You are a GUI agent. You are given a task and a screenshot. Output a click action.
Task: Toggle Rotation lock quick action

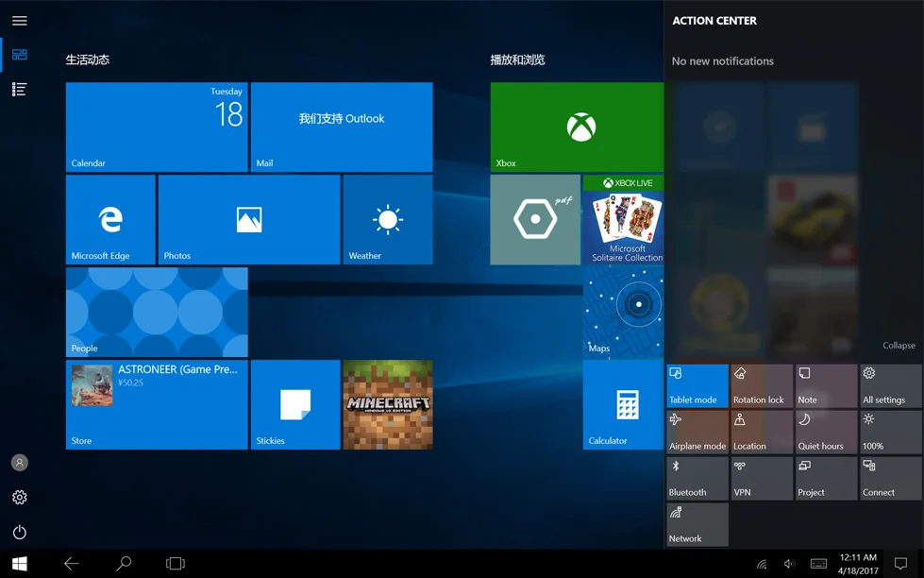point(762,385)
